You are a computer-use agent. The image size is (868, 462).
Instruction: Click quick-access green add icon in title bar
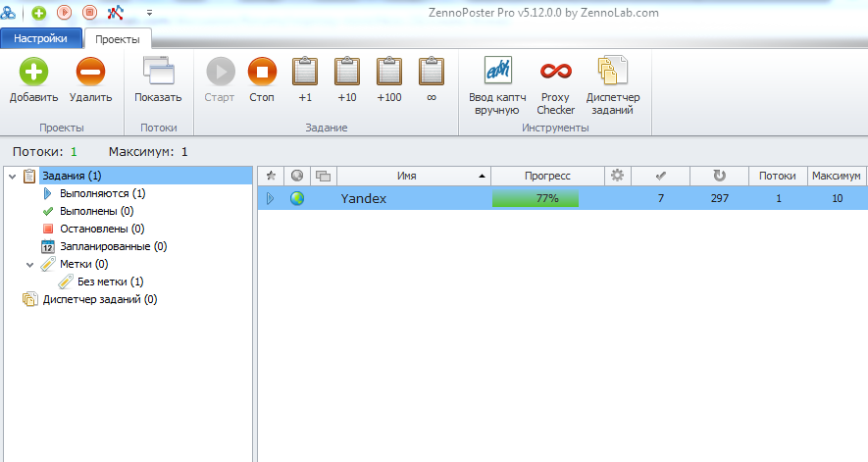click(x=39, y=13)
